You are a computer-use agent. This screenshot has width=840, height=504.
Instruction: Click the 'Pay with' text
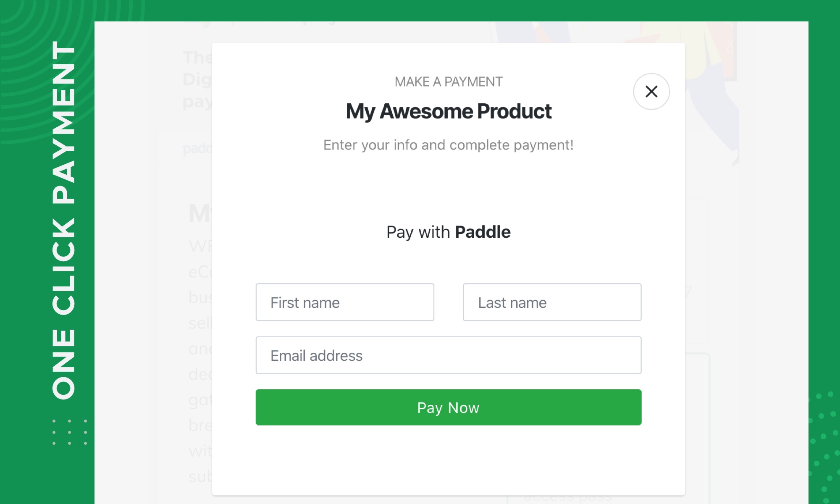coord(417,232)
